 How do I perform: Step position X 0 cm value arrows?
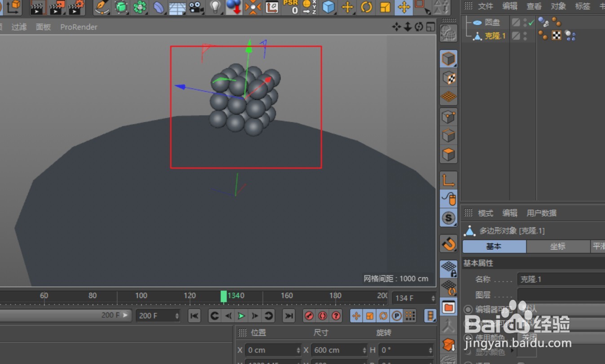point(298,350)
